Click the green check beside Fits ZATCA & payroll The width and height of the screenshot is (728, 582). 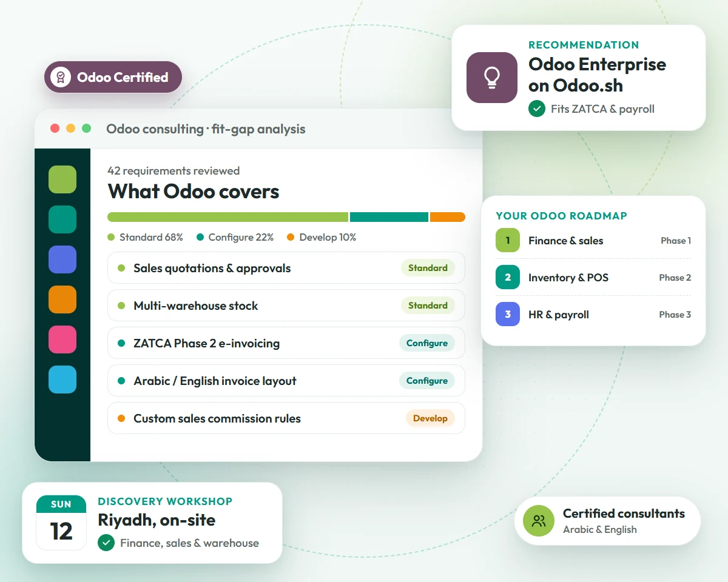coord(536,109)
